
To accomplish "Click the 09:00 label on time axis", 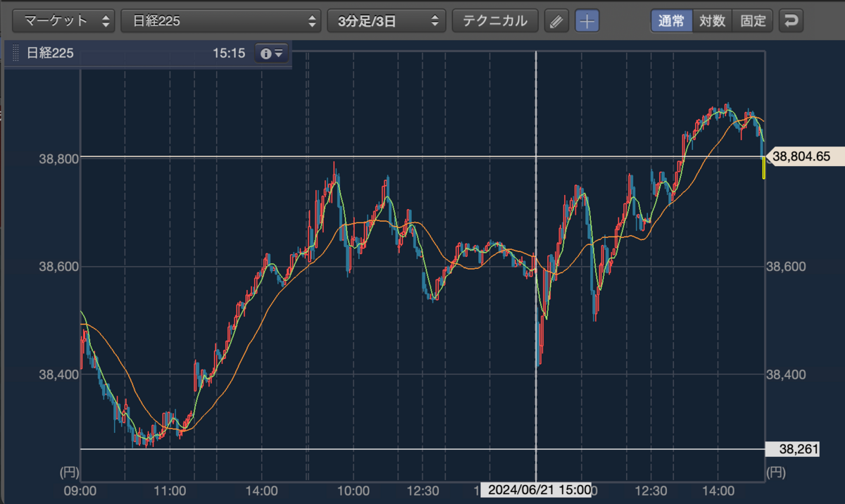I will tap(80, 490).
